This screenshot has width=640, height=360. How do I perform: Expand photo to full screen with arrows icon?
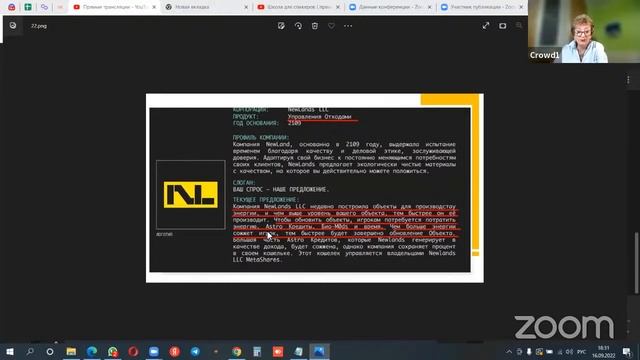tap(486, 26)
